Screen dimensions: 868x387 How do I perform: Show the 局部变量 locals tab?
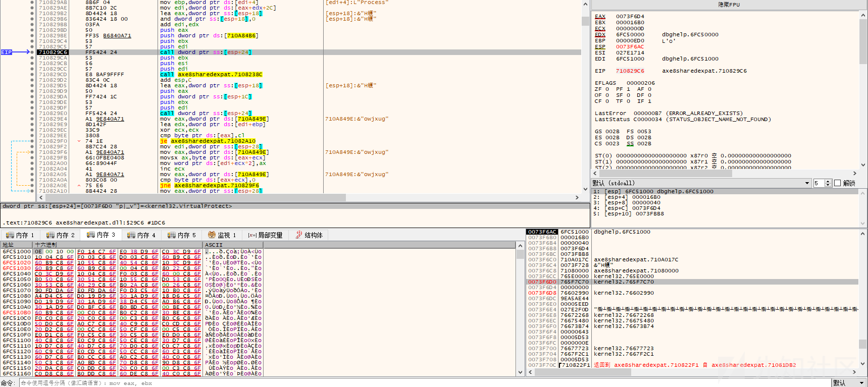[265, 235]
